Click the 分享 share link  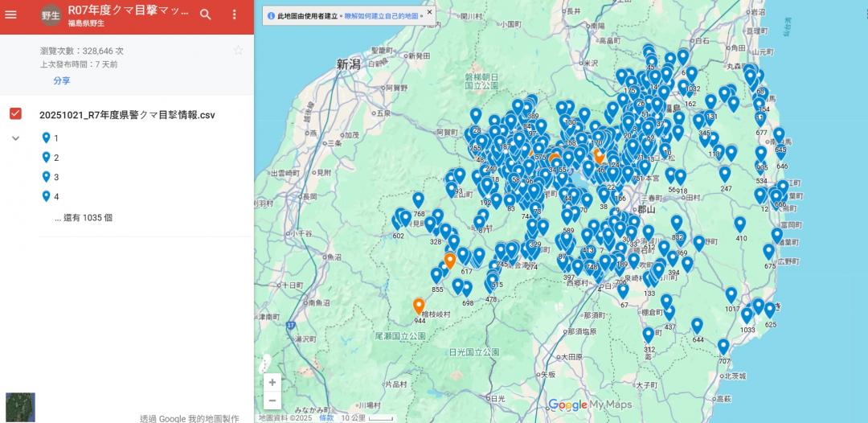(62, 80)
